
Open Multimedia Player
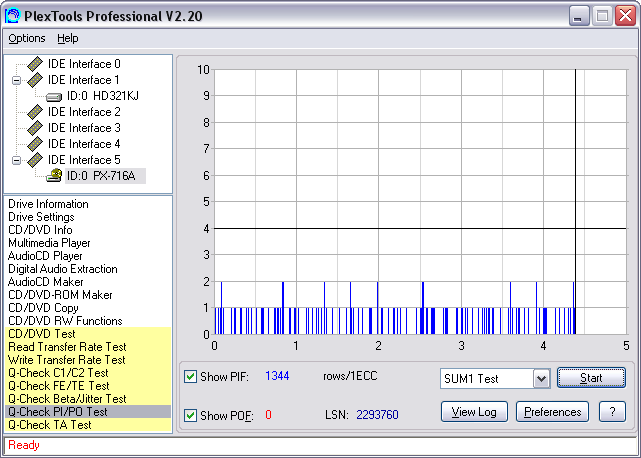pyautogui.click(x=49, y=243)
